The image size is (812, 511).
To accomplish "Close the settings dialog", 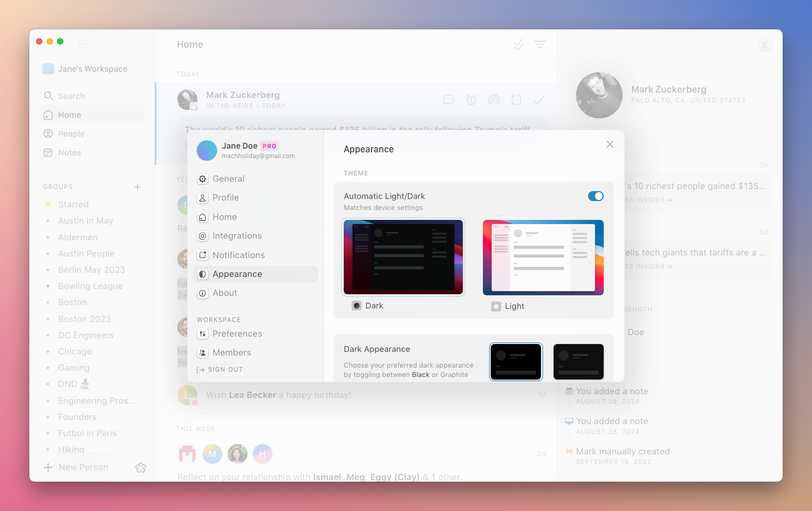I will [x=610, y=145].
